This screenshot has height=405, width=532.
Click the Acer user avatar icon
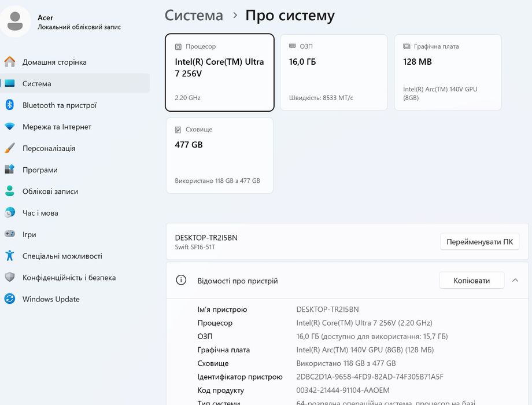[x=15, y=21]
